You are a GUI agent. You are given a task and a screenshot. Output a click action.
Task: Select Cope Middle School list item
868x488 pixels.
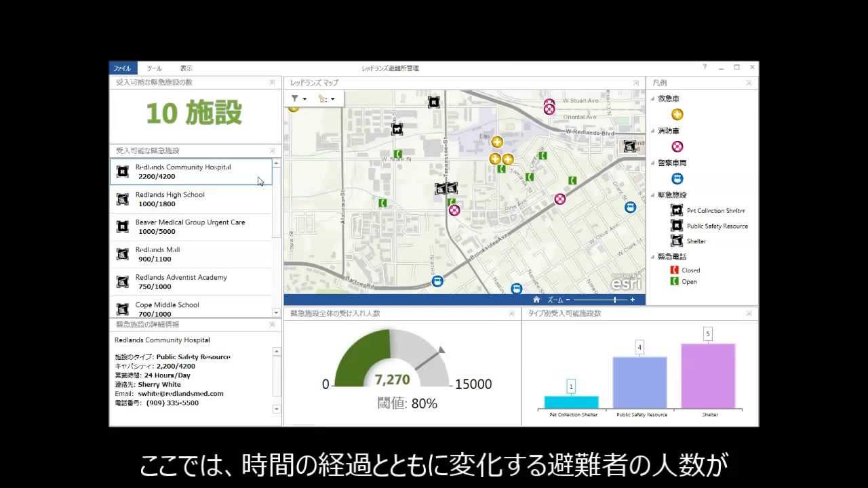coord(191,308)
